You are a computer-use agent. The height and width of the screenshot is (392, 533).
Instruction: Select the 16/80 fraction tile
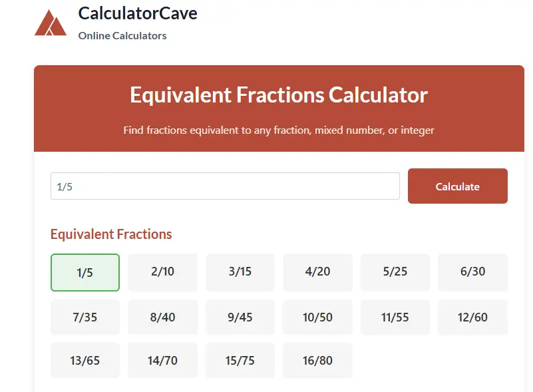[317, 360]
